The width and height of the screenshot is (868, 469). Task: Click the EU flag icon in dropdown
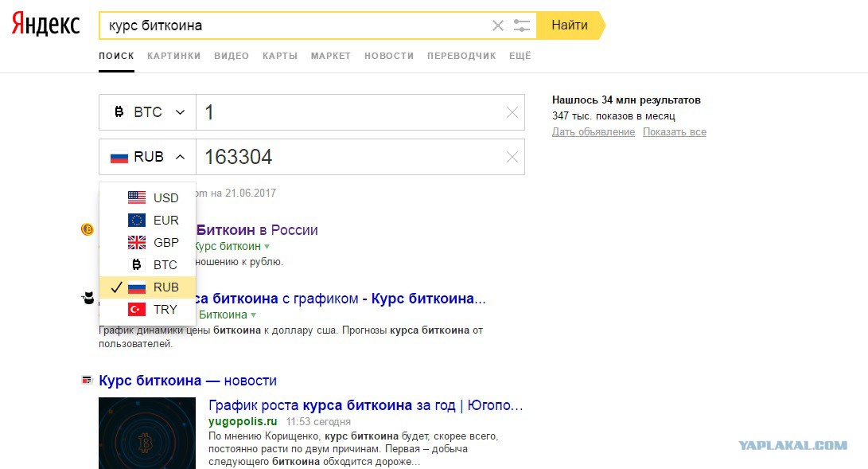click(x=137, y=221)
